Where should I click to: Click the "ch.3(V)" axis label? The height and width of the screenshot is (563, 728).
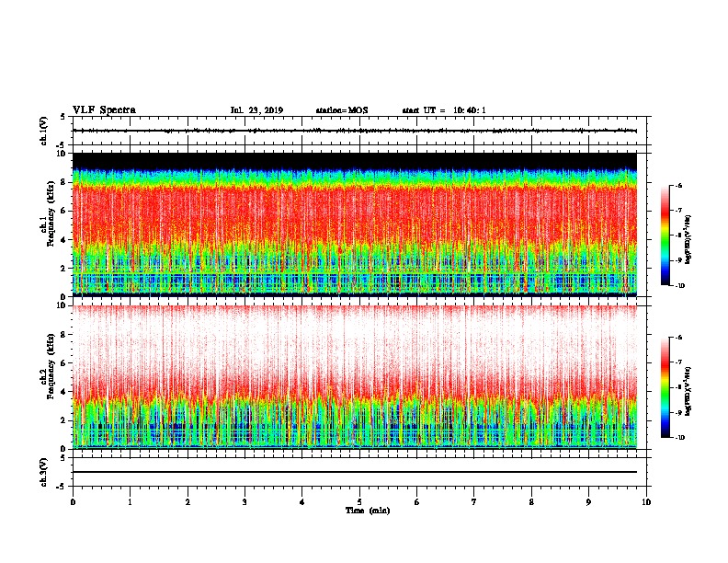click(44, 472)
